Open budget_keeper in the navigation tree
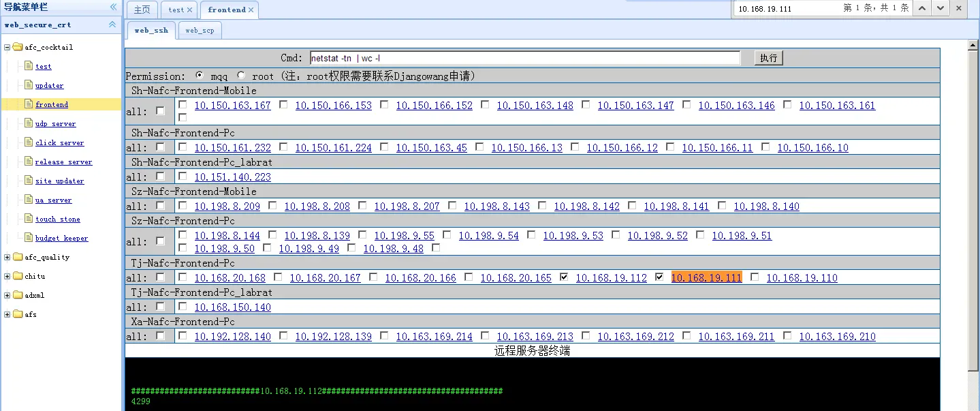Screen dimensions: 980x411 [x=62, y=239]
